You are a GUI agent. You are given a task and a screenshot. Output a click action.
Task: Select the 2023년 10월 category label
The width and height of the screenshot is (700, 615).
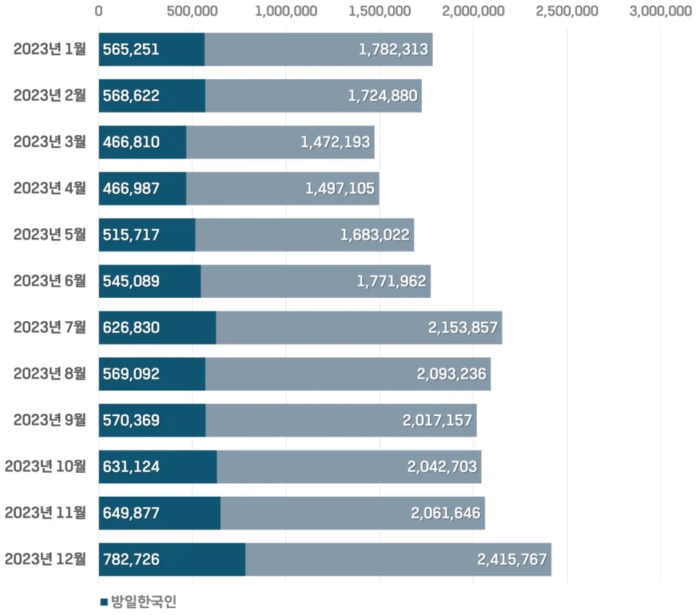click(46, 467)
